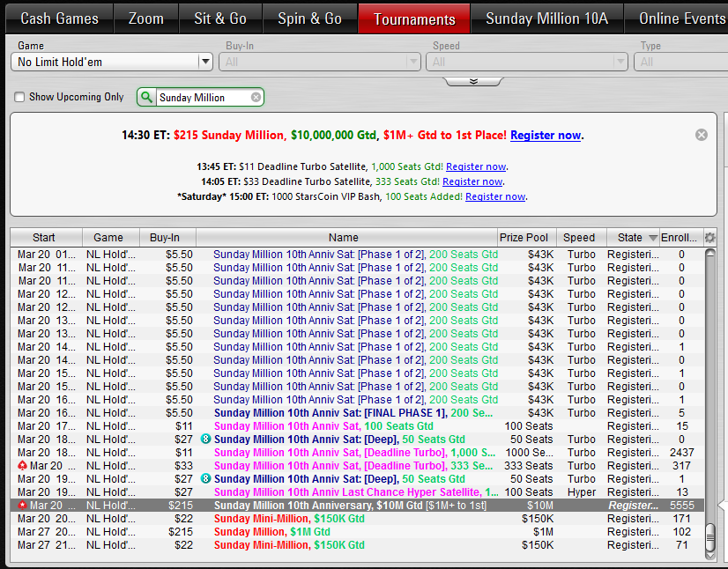Clear the Sunday Million search text
Image resolution: width=728 pixels, height=569 pixels.
click(x=256, y=98)
